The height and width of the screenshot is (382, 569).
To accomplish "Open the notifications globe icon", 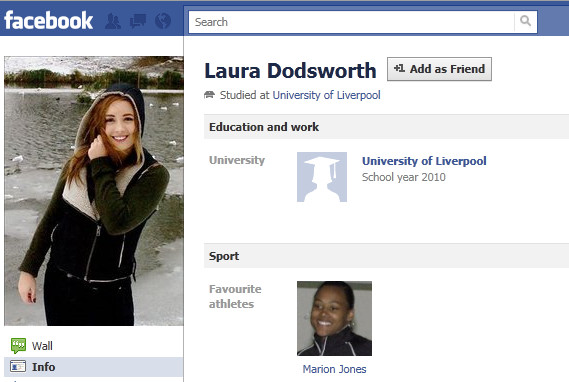I will point(163,21).
